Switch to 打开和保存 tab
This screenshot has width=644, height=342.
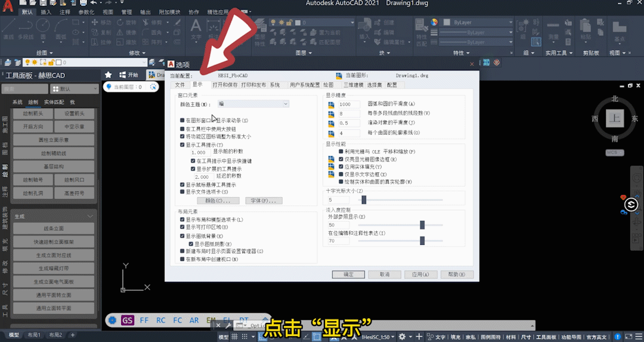[x=225, y=85]
